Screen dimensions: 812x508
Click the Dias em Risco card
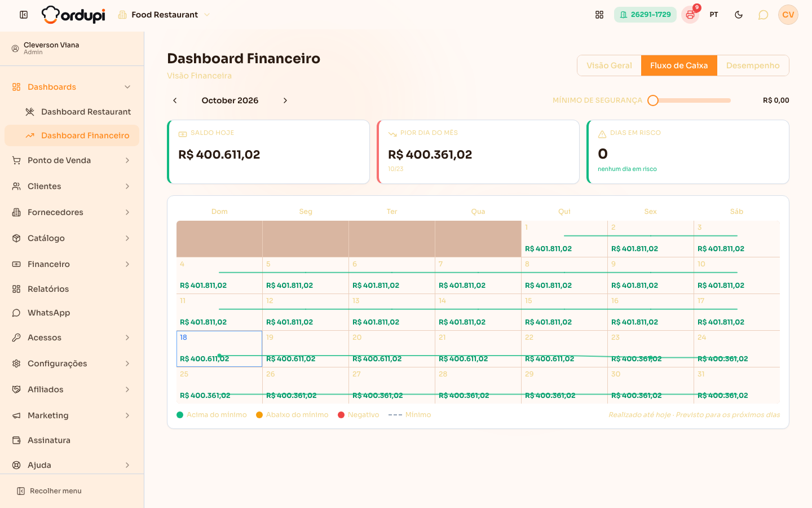coord(688,152)
